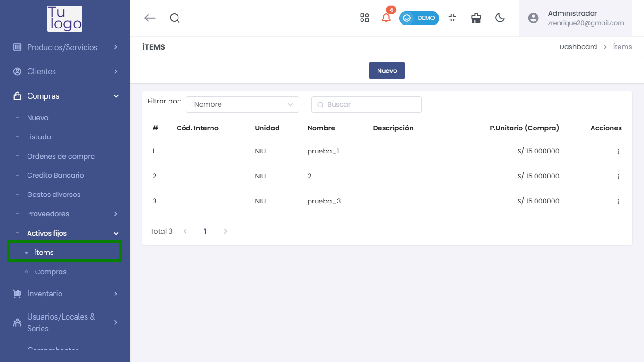
Task: Click the Nuevo button above the table
Action: tap(387, 71)
